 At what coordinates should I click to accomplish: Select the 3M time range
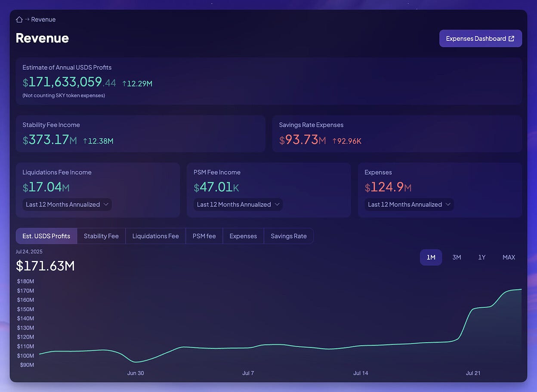pyautogui.click(x=457, y=257)
